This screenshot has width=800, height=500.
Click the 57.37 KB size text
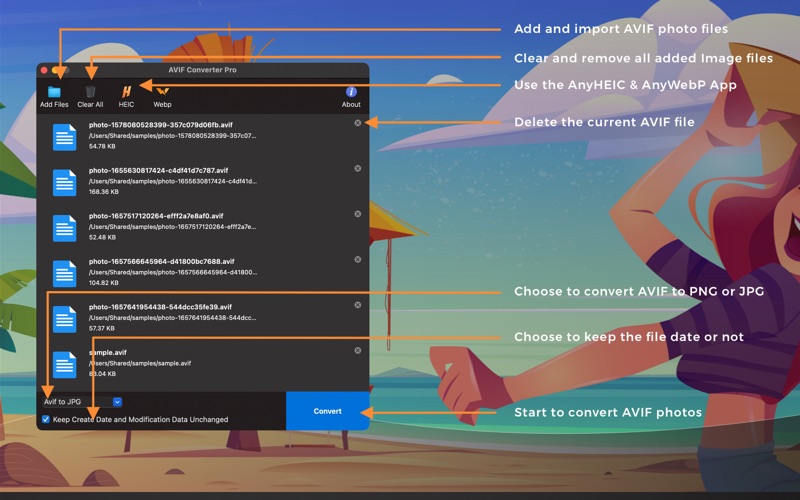(x=102, y=328)
